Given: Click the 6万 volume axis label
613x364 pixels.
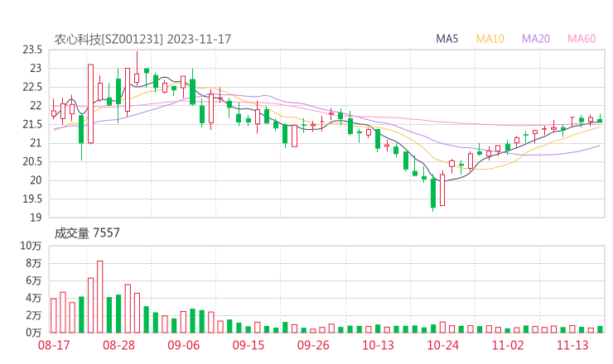Looking at the screenshot, I should (34, 280).
